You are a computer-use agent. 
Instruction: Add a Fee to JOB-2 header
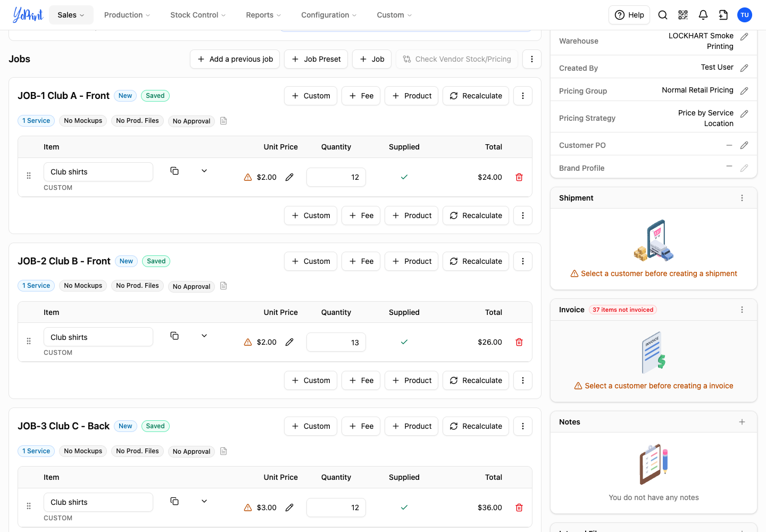coord(361,261)
